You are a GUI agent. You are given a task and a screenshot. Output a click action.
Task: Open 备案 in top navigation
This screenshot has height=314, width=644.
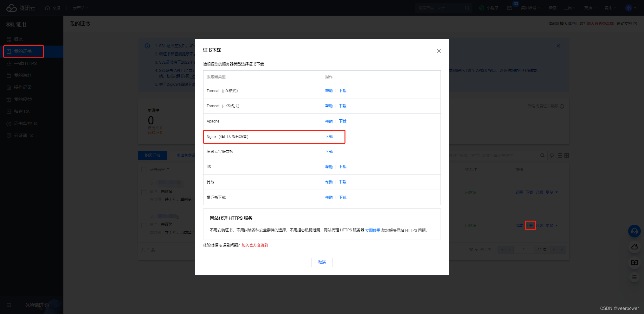click(x=553, y=8)
